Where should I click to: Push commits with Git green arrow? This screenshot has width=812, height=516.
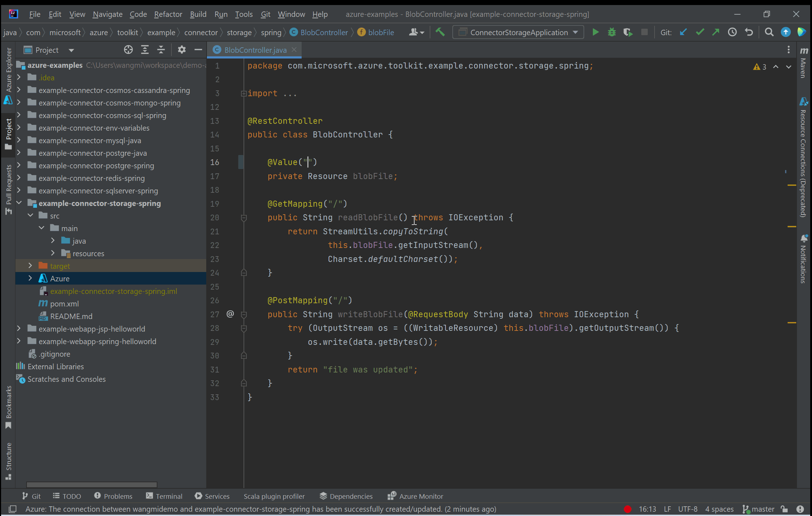(x=716, y=32)
